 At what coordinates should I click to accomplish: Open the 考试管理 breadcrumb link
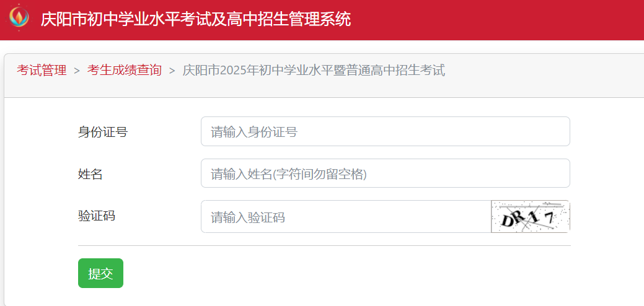(x=42, y=71)
